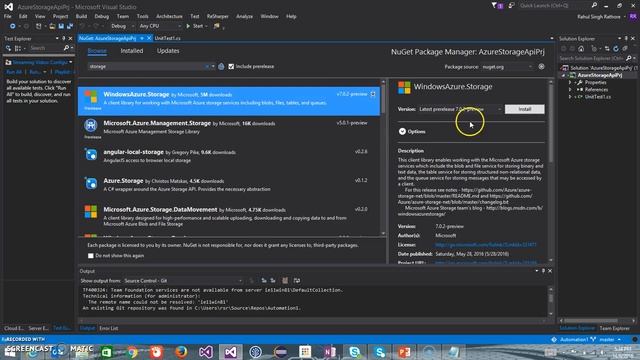Open the Package source nuget.org dropdown
Image resolution: width=640 pixels, height=360 pixels.
pos(507,67)
